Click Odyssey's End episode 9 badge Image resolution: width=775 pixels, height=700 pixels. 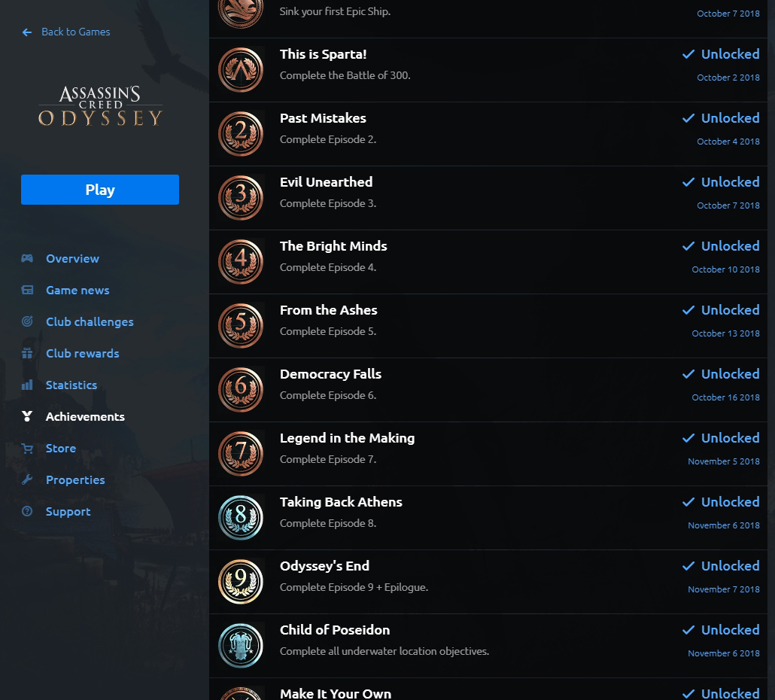pos(241,581)
